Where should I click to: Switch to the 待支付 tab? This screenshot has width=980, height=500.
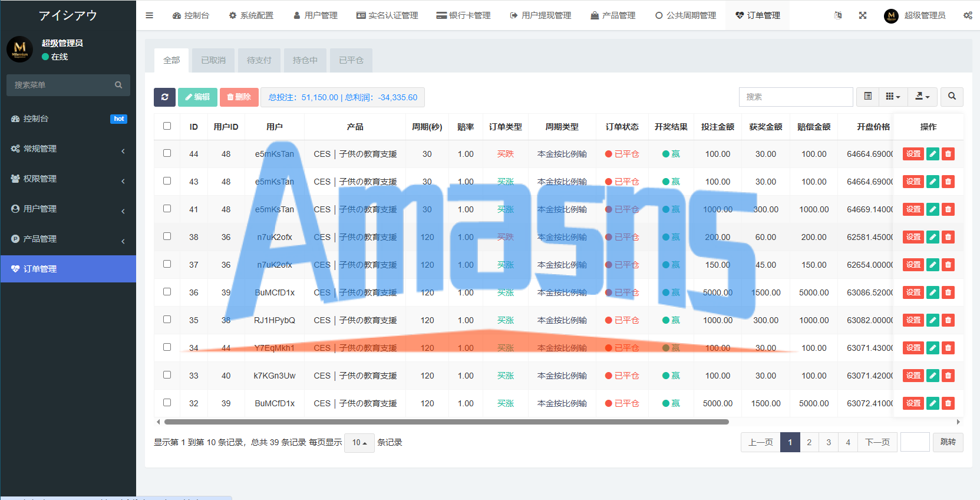click(259, 60)
